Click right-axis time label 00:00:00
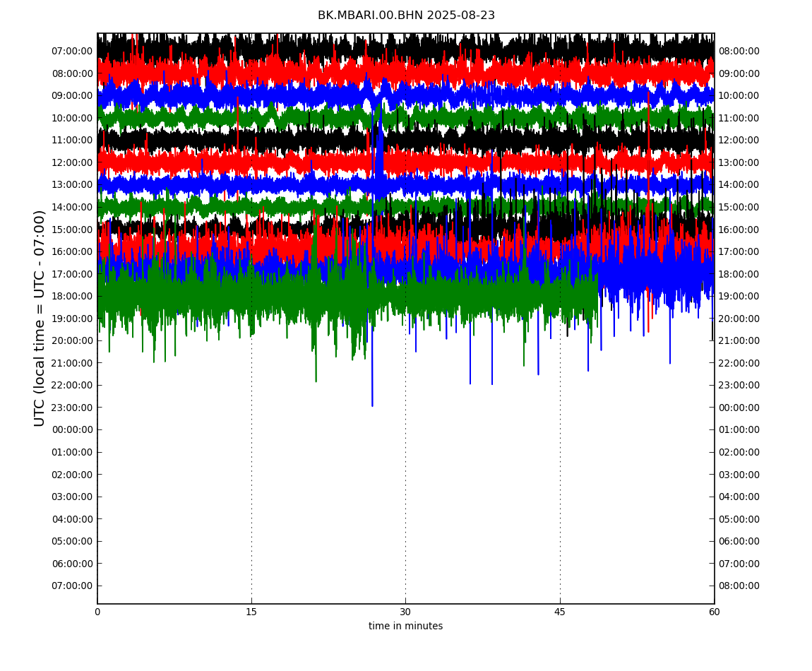This screenshot has width=812, height=671. (x=739, y=408)
